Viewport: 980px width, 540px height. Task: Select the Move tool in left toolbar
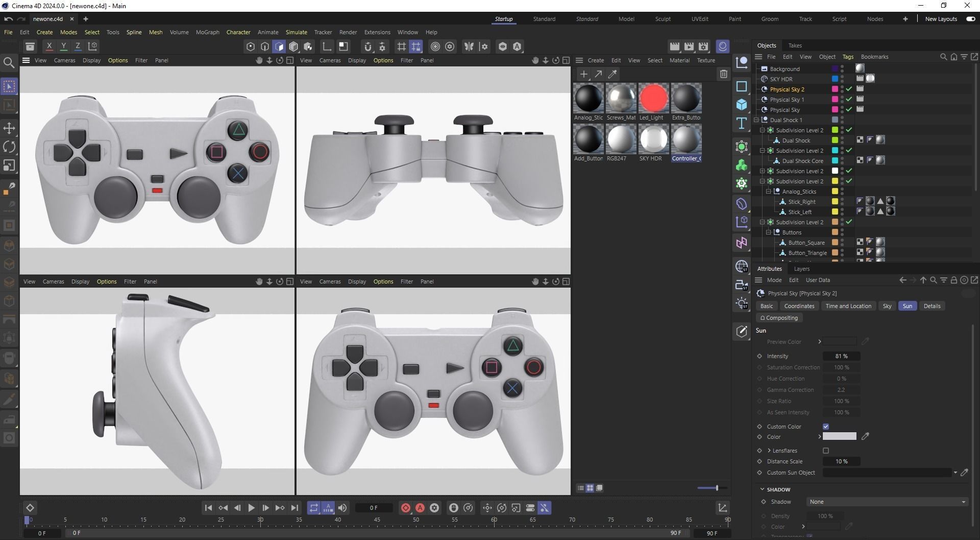pyautogui.click(x=9, y=128)
